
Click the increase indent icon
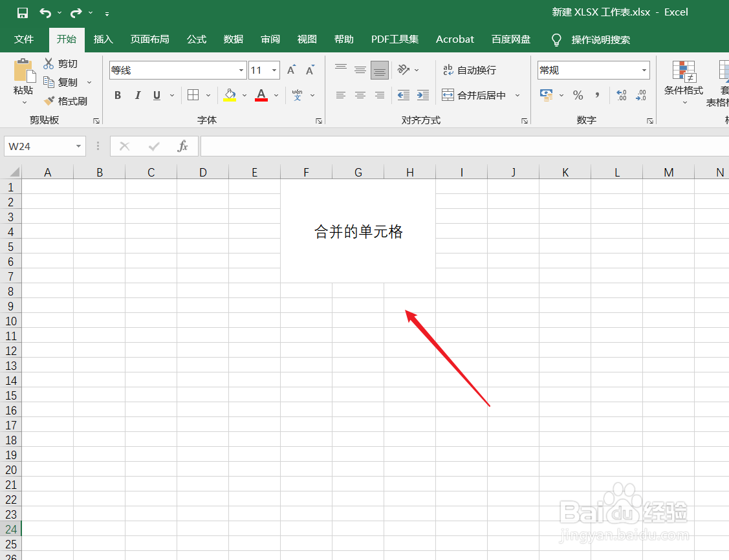(x=422, y=95)
